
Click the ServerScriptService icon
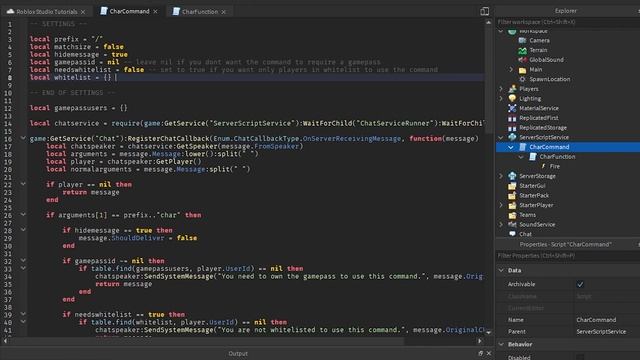[512, 138]
